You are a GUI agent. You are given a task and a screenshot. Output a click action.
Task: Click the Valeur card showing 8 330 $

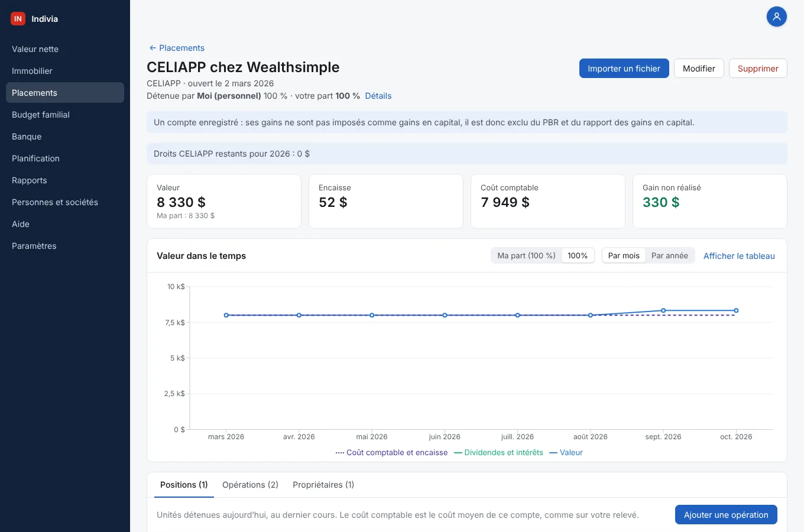pos(224,201)
